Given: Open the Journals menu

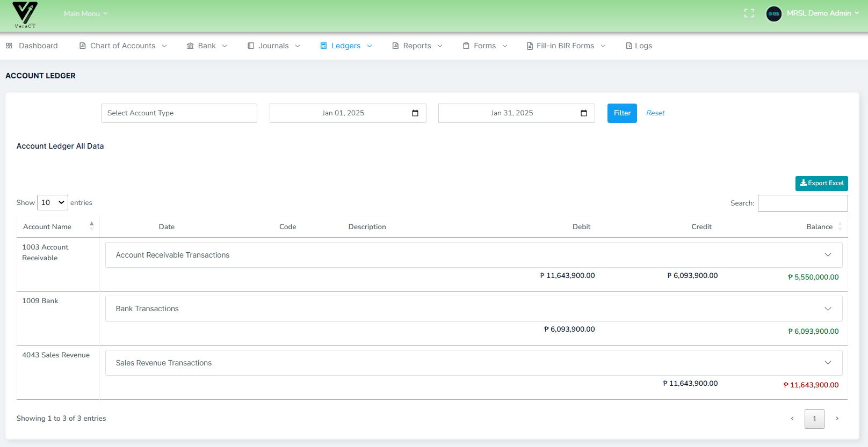Looking at the screenshot, I should point(273,46).
